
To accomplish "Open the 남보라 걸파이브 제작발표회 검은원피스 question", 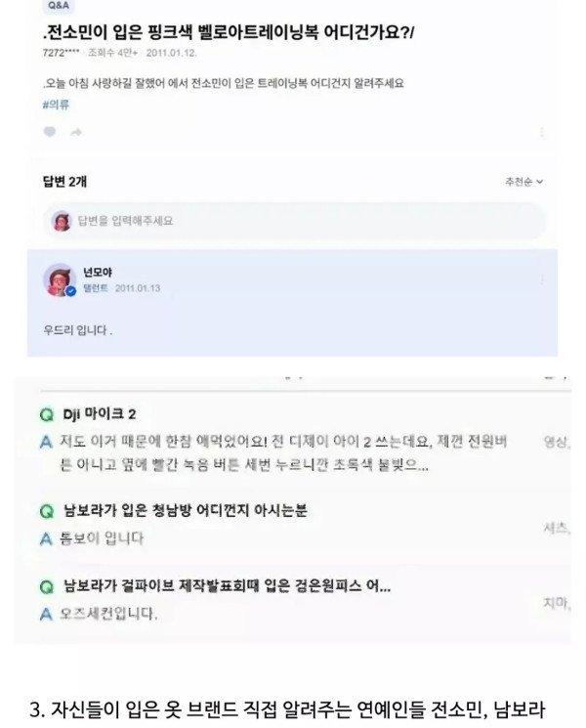I will point(228,587).
